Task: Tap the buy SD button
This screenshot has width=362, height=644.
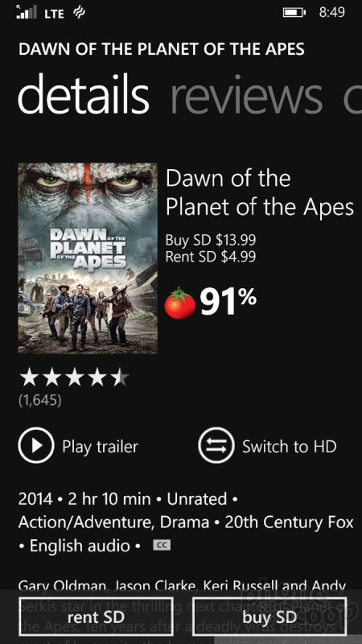Action: click(x=269, y=617)
